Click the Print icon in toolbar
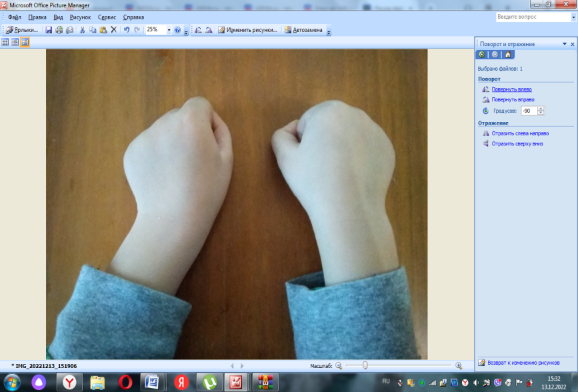 click(x=59, y=30)
